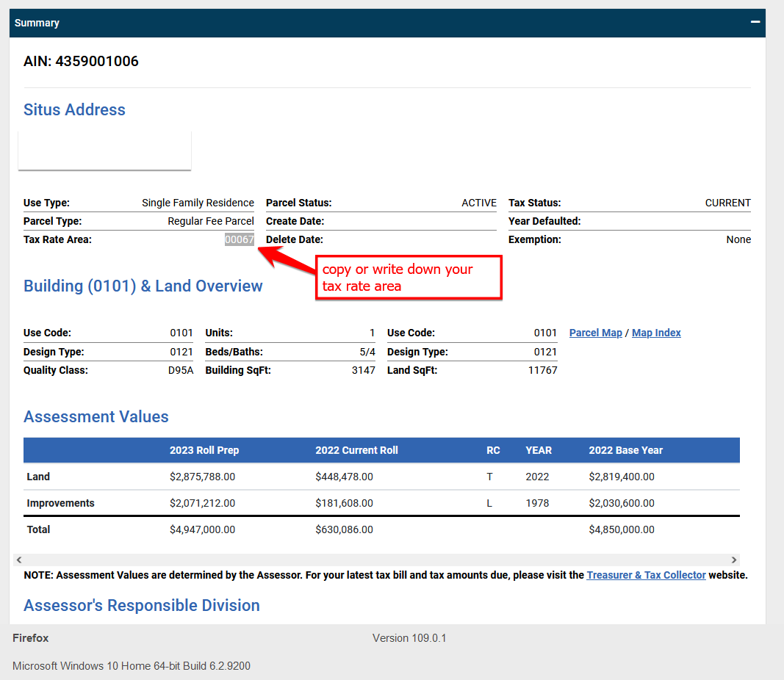Select the 2022 Current Roll column header
Screen dimensions: 784x680
(x=356, y=450)
